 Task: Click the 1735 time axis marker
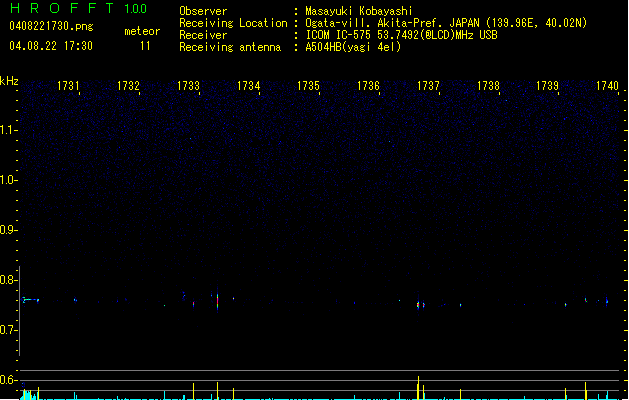pos(308,86)
